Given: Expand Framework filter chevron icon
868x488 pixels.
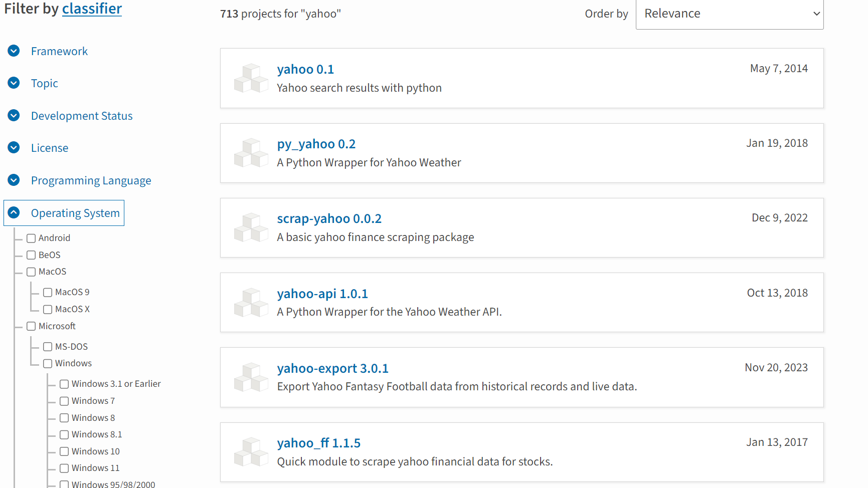Looking at the screenshot, I should point(14,51).
